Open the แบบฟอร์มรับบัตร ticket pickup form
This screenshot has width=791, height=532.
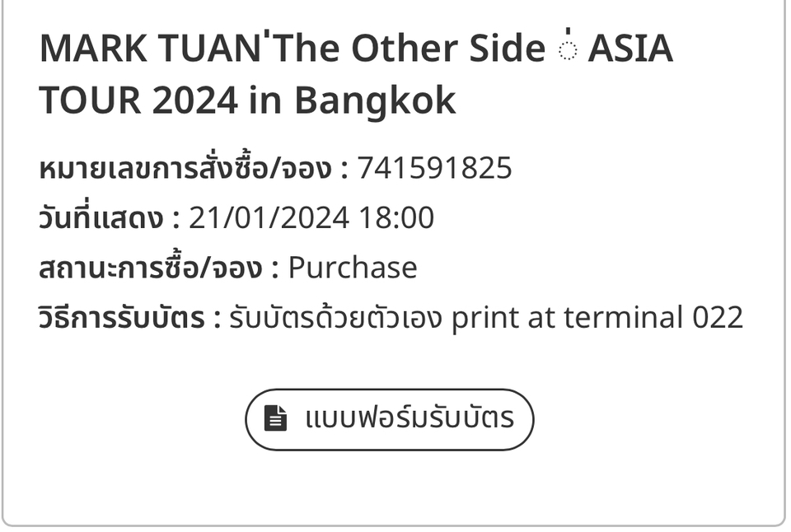coord(409,419)
